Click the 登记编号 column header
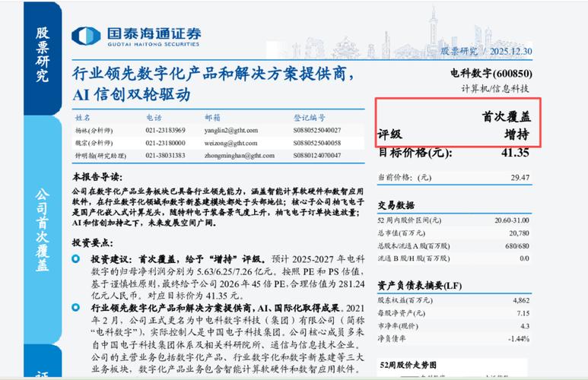588x380 pixels. [x=309, y=118]
